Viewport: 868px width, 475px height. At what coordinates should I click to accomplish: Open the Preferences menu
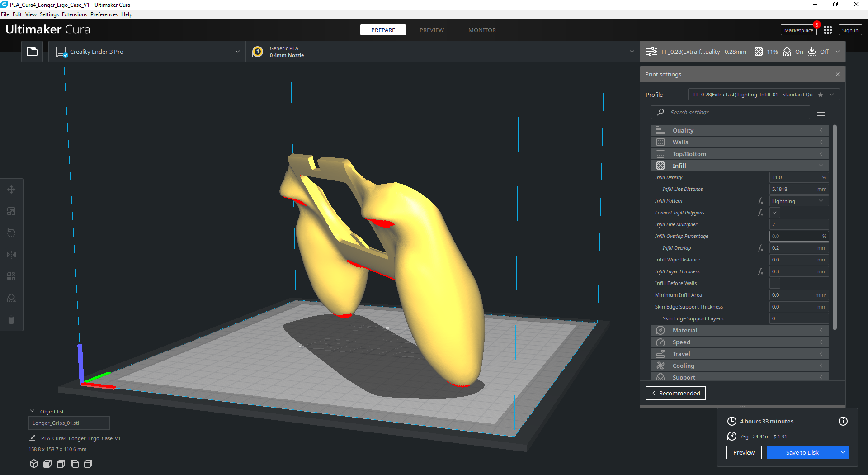pyautogui.click(x=104, y=14)
